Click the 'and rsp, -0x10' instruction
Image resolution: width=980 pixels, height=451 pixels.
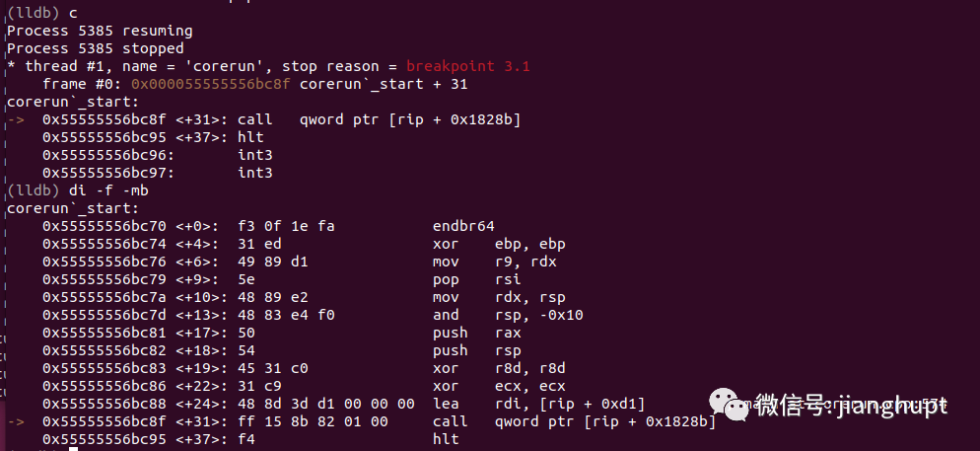[508, 315]
